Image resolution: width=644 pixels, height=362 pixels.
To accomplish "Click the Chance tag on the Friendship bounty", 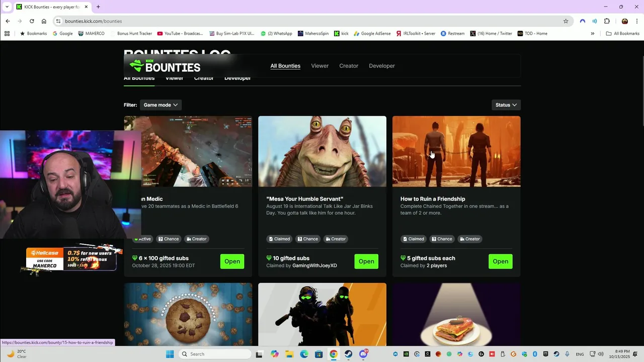I will [442, 239].
